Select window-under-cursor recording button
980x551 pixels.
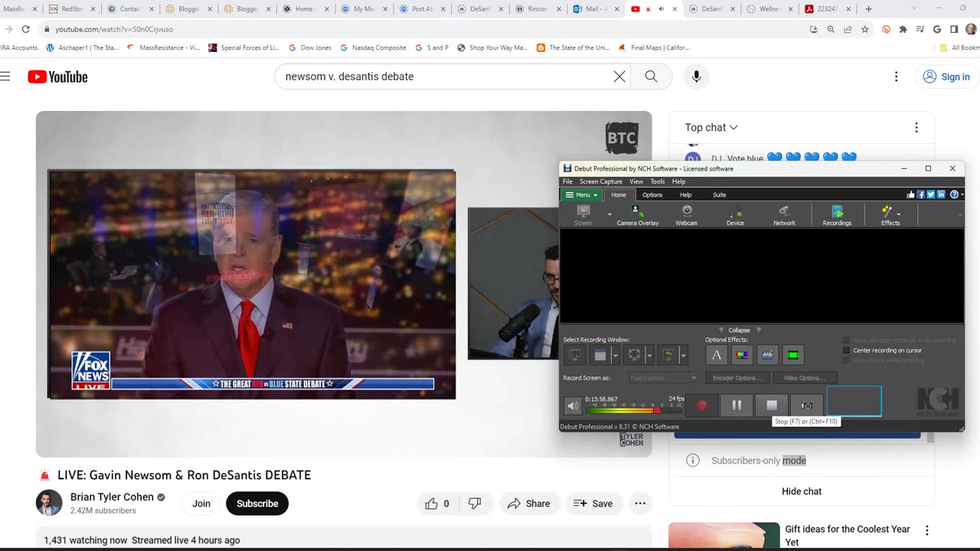pos(600,355)
